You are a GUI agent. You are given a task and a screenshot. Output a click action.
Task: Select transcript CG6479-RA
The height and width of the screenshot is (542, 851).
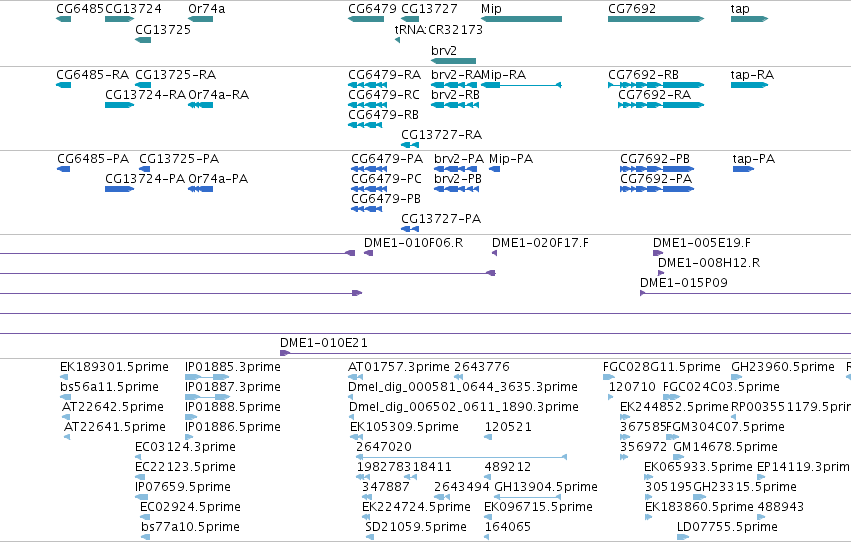point(367,85)
